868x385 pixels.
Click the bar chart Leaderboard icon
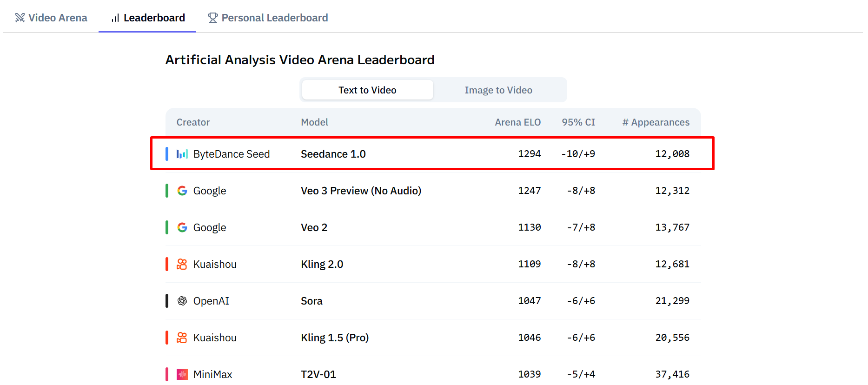[x=115, y=18]
